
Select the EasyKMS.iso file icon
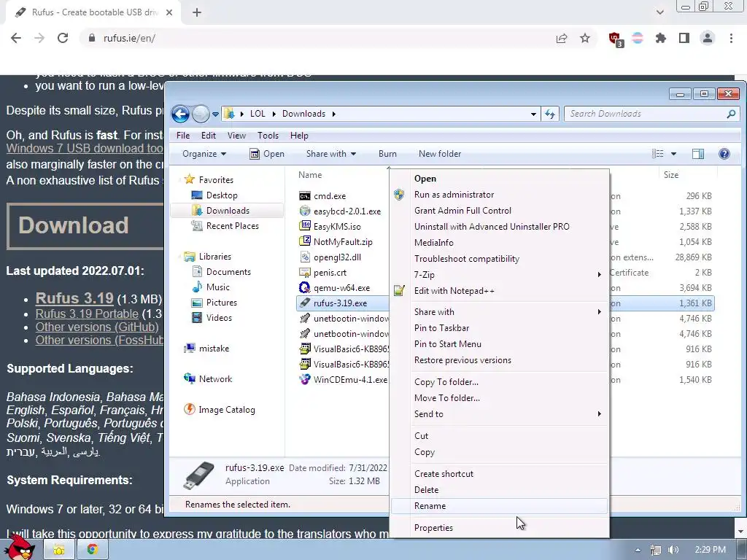tap(304, 226)
